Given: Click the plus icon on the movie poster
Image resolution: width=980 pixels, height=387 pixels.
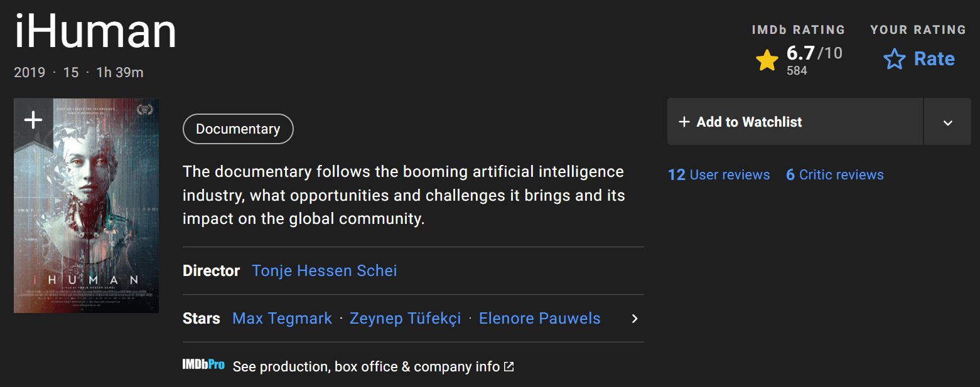Looking at the screenshot, I should (x=32, y=119).
